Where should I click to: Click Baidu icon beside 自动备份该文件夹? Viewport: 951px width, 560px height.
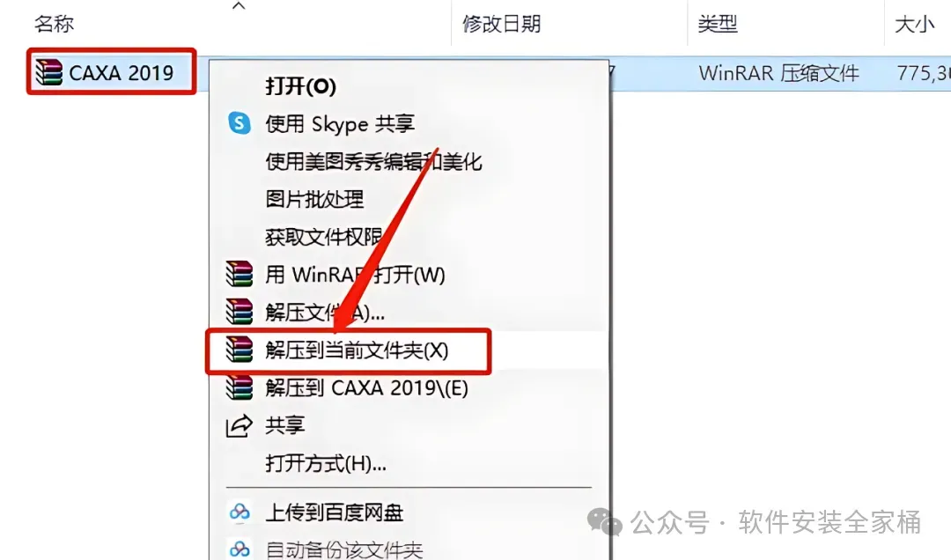(x=239, y=549)
